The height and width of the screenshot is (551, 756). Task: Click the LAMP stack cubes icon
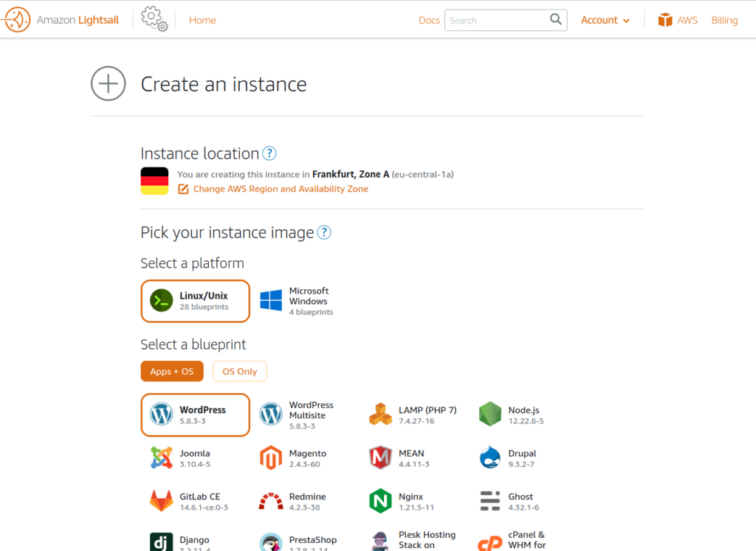pyautogui.click(x=380, y=415)
